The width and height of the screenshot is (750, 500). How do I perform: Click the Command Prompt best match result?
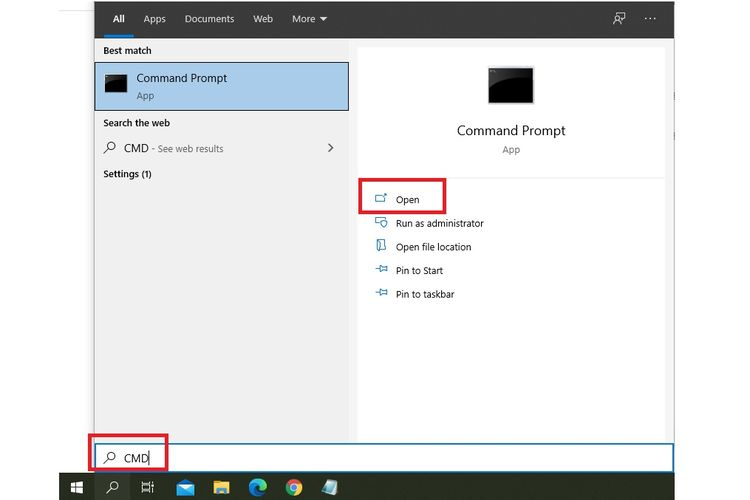point(221,86)
